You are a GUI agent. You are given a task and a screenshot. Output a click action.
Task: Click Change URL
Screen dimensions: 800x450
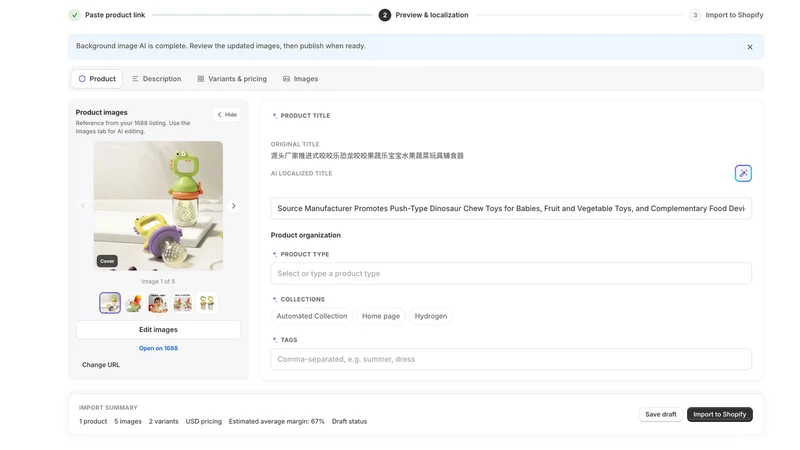point(101,365)
